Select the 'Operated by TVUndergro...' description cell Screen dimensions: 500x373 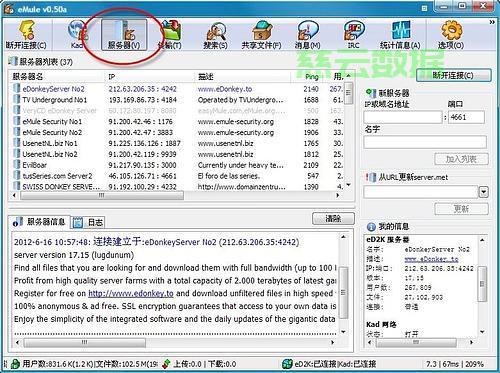coord(240,100)
